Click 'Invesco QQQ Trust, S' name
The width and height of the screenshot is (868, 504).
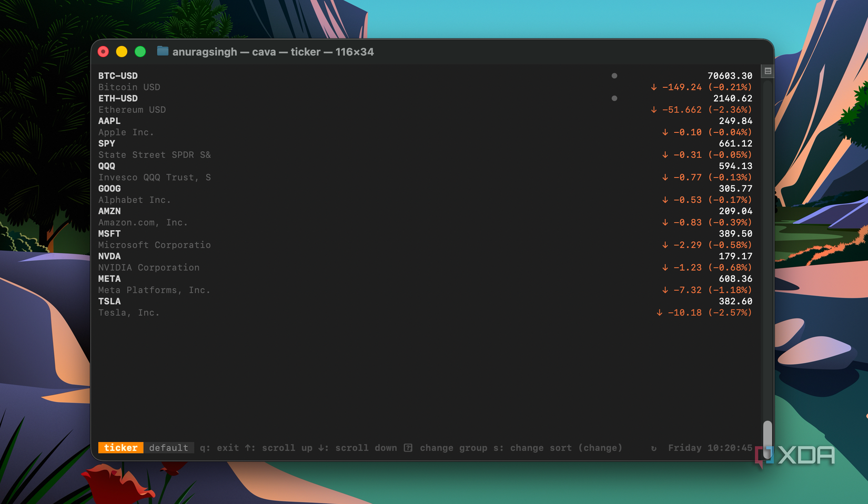155,178
